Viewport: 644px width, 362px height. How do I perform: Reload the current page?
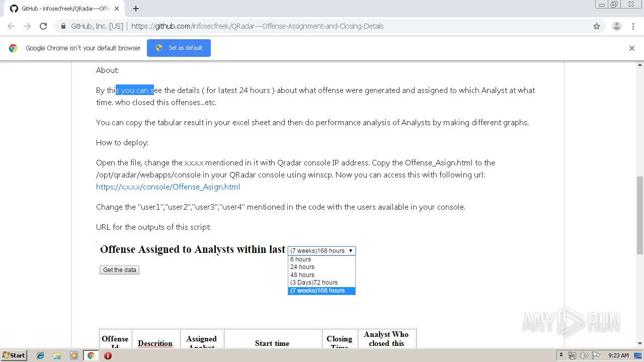tap(43, 26)
